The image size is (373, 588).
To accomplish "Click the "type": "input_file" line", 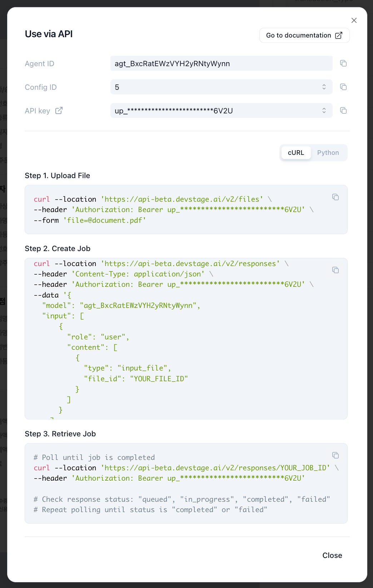I will [128, 368].
